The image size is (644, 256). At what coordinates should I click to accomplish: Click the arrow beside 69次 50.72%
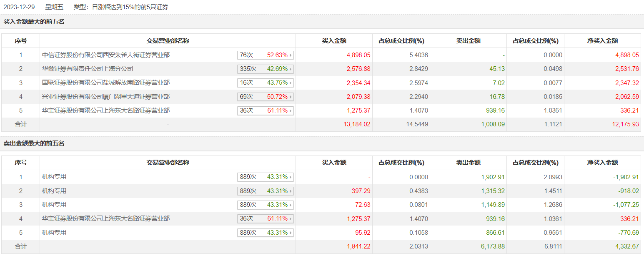291,97
